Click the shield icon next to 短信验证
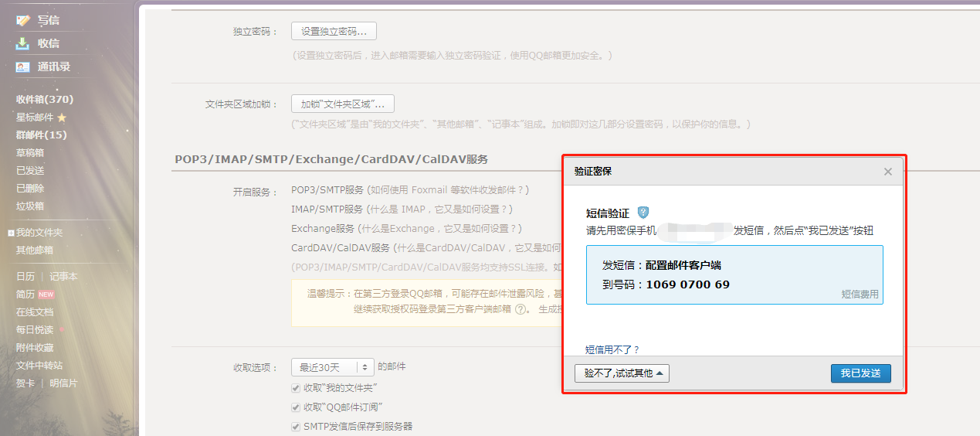 pyautogui.click(x=643, y=213)
